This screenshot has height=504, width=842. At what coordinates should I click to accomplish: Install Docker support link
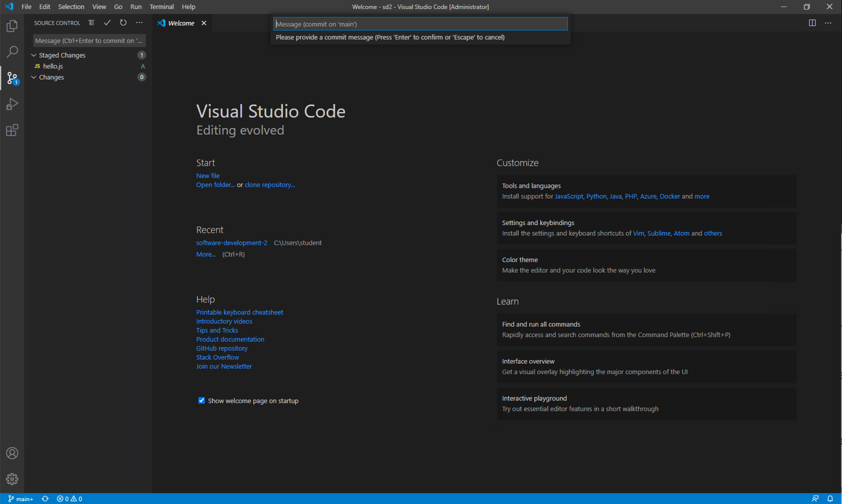670,196
